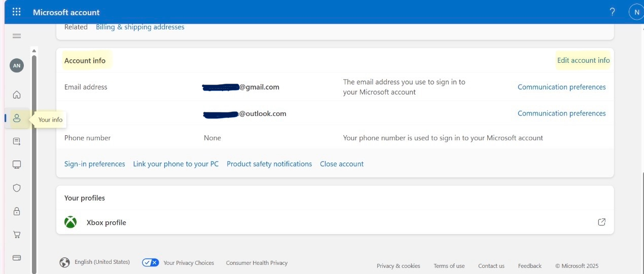Open the Payment options card sidebar icon
This screenshot has width=644, height=274.
(17, 257)
